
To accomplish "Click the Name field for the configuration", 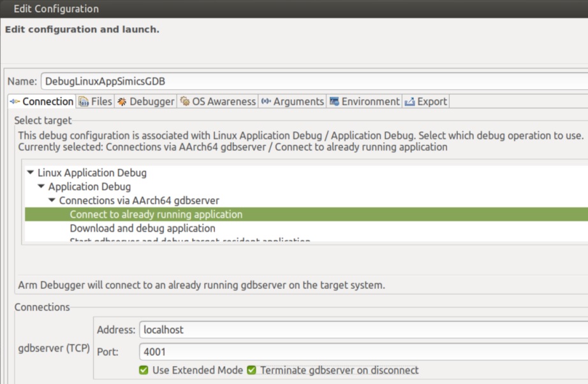I will click(312, 82).
